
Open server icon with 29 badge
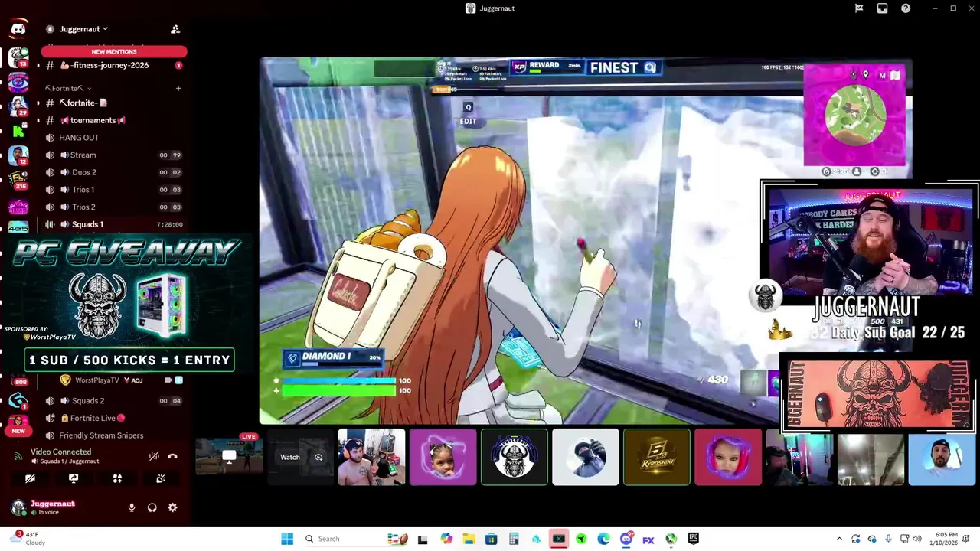[18, 106]
